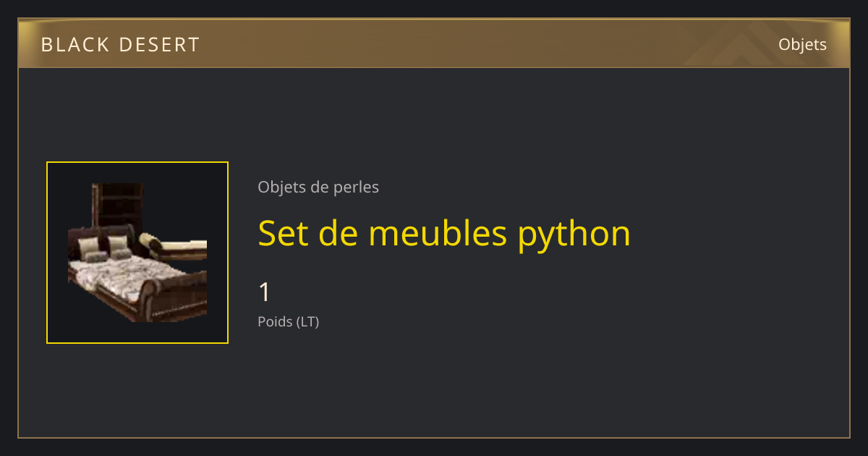The height and width of the screenshot is (456, 868).
Task: Click the weight value 1
Action: (265, 292)
